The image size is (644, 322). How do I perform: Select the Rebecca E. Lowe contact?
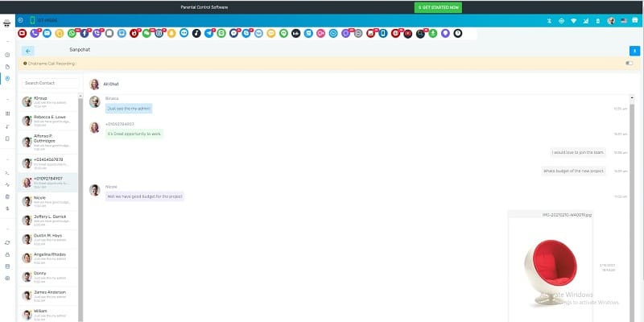point(47,121)
